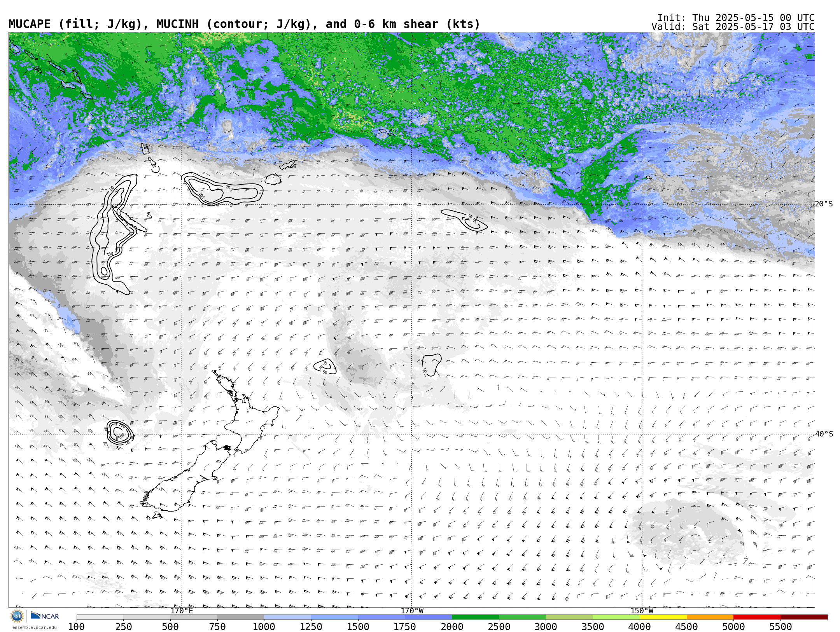Image resolution: width=840 pixels, height=632 pixels.
Task: Click the orange 4500–5000 colorbar segment
Action: pos(710,617)
